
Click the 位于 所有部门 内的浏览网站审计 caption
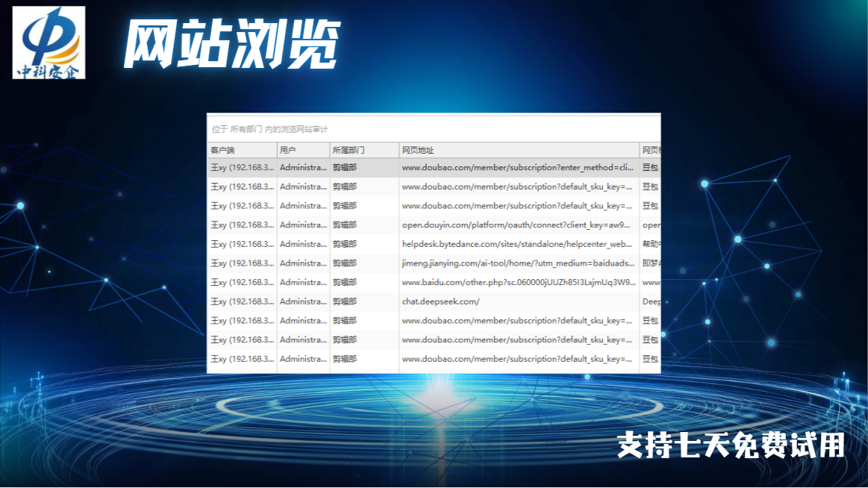(269, 129)
